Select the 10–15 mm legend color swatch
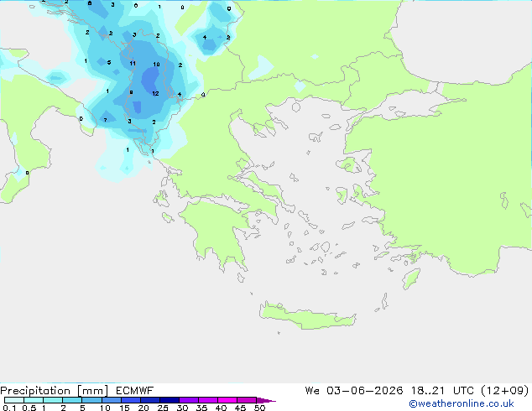532x411 pixels. click(x=111, y=400)
